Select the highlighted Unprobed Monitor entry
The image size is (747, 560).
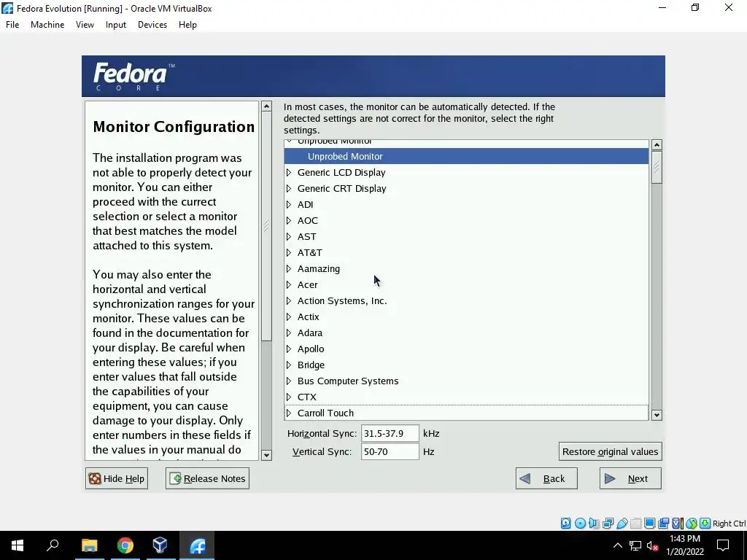pyautogui.click(x=466, y=156)
